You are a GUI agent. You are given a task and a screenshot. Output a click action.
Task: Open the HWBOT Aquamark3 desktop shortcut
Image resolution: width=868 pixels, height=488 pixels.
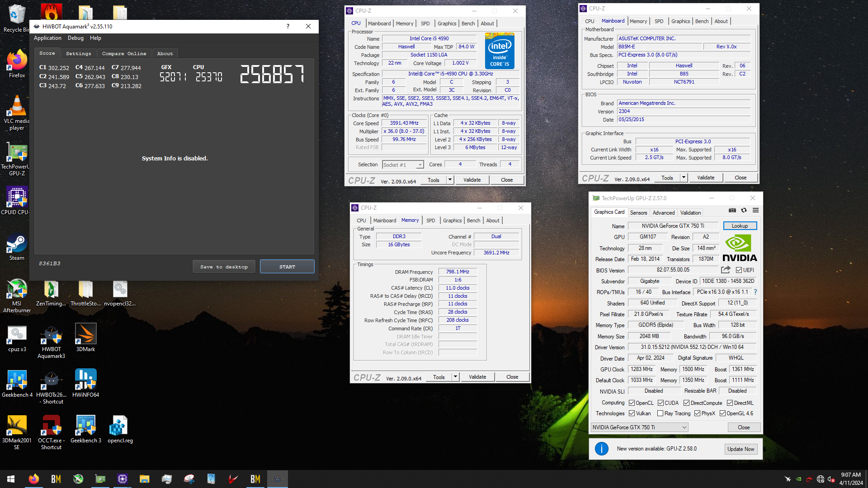51,342
